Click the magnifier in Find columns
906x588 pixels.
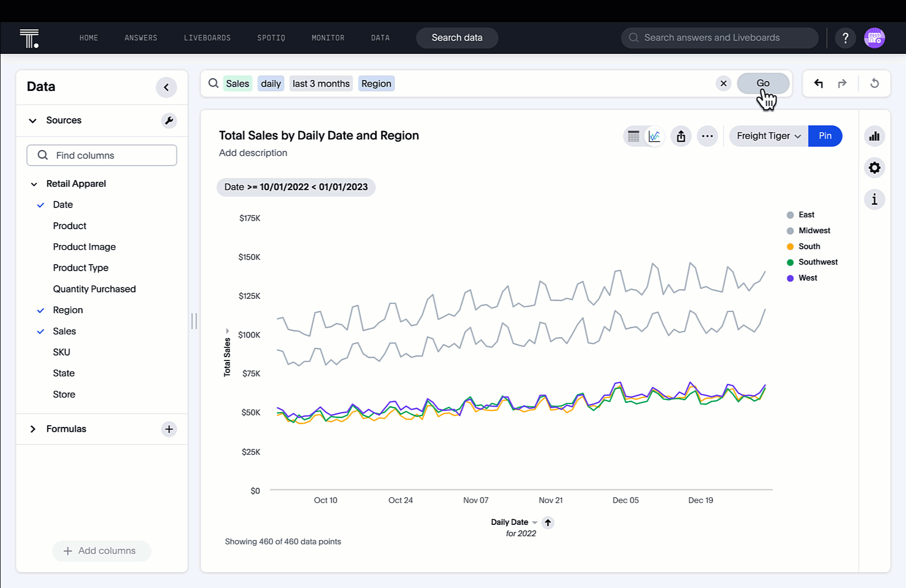(42, 155)
